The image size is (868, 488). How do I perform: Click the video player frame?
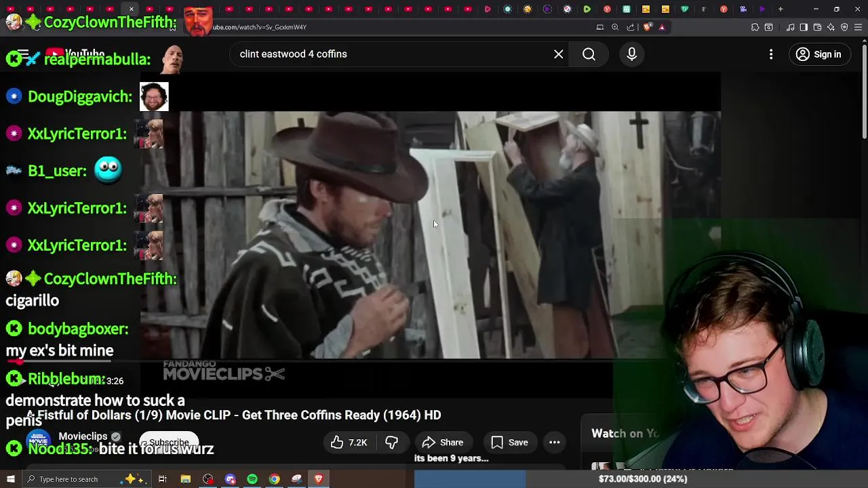pyautogui.click(x=431, y=235)
